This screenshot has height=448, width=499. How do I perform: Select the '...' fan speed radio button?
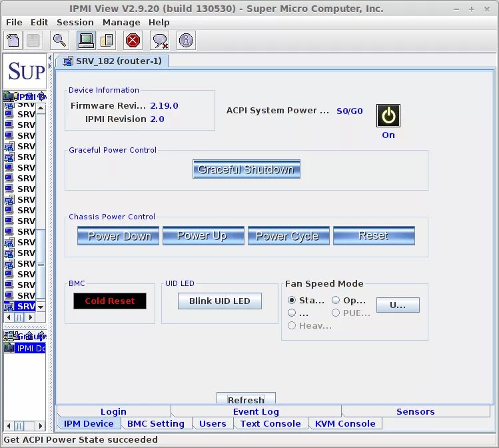(x=292, y=313)
